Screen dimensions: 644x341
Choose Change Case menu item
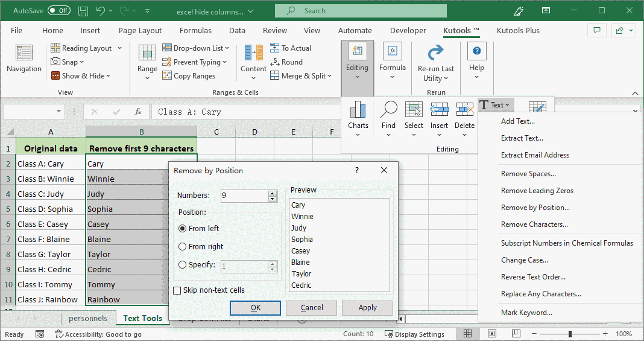click(x=525, y=260)
